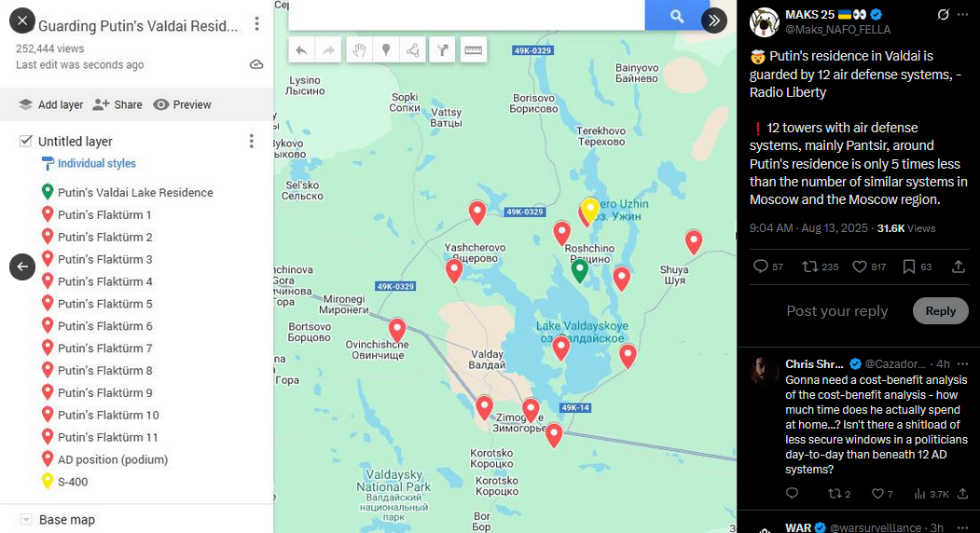The height and width of the screenshot is (533, 980).
Task: Close the map overlay with X button
Action: (21, 20)
